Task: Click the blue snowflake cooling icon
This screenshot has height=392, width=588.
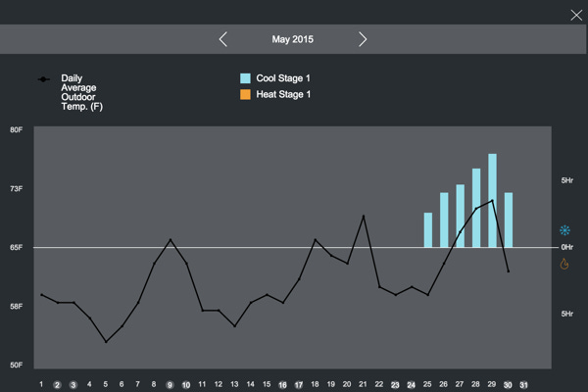Action: [x=564, y=230]
